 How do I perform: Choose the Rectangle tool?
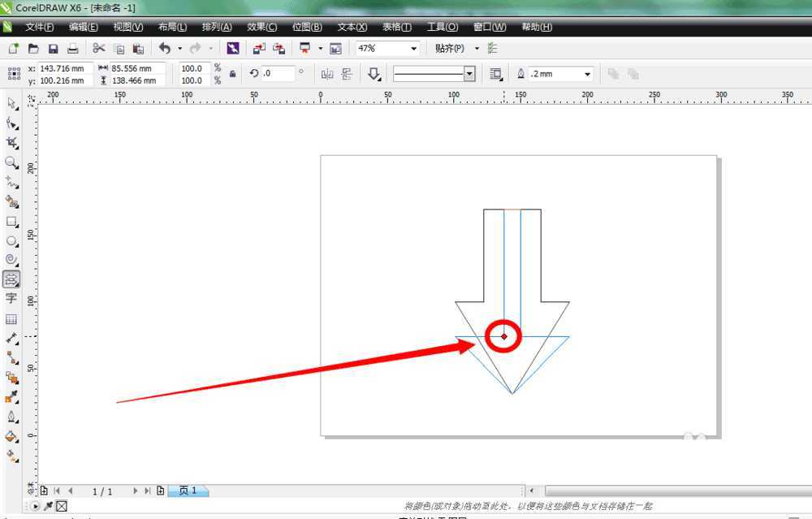(11, 221)
